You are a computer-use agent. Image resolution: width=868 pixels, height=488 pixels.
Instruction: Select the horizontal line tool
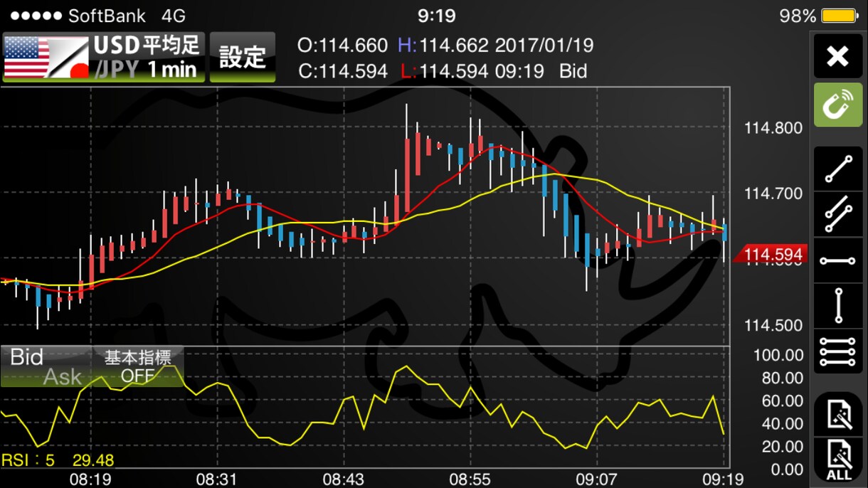point(838,260)
